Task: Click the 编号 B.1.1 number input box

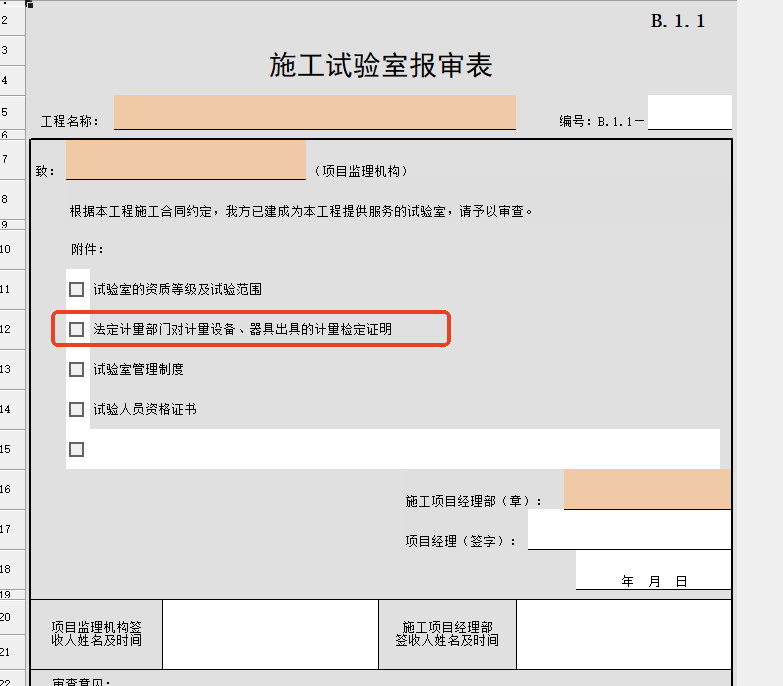Action: tap(689, 112)
